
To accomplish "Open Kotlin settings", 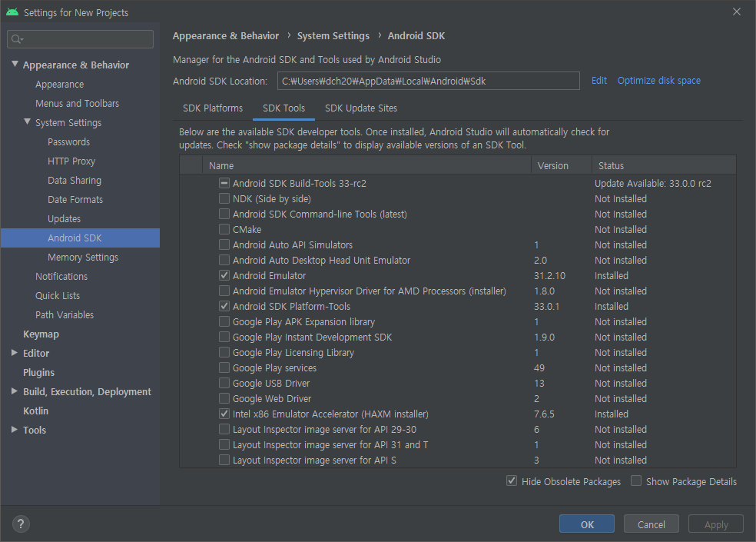I will tap(35, 411).
